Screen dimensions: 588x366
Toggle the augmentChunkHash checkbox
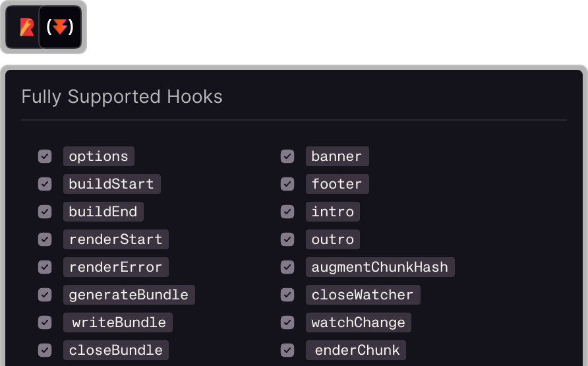287,267
